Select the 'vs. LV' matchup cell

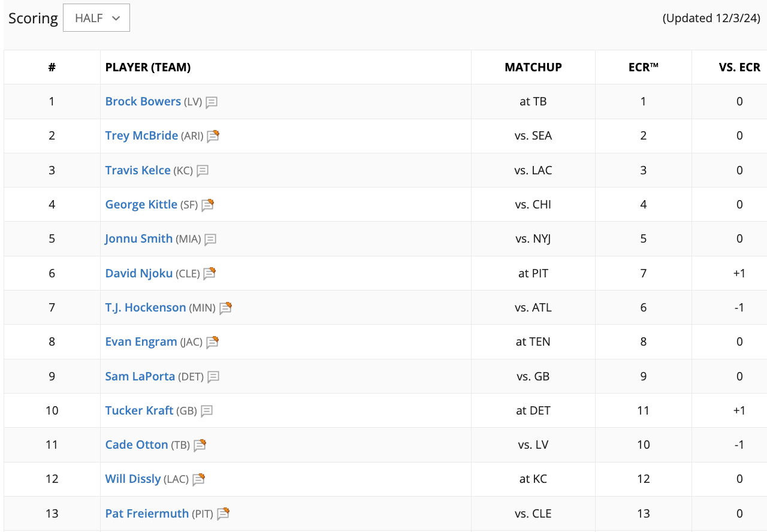click(x=533, y=445)
